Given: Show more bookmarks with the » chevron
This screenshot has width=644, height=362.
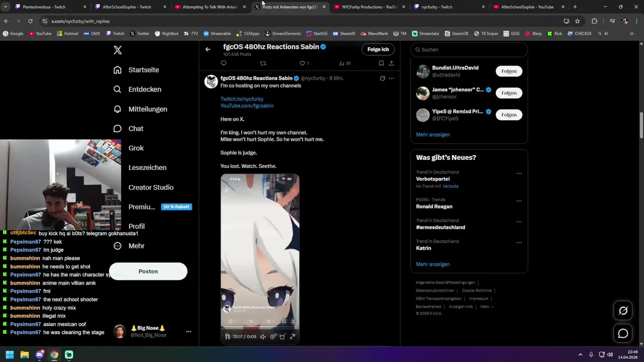Looking at the screenshot, I should pyautogui.click(x=632, y=34).
